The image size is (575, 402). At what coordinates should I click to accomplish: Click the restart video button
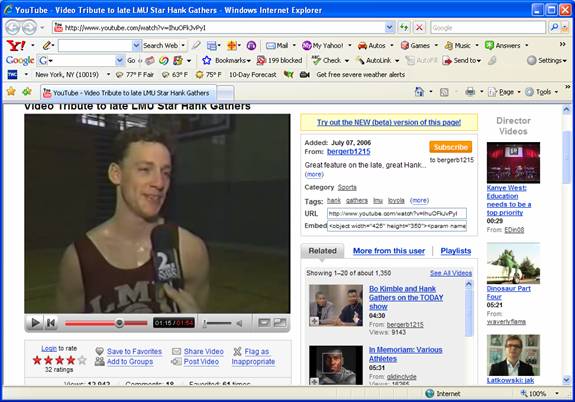click(x=51, y=323)
